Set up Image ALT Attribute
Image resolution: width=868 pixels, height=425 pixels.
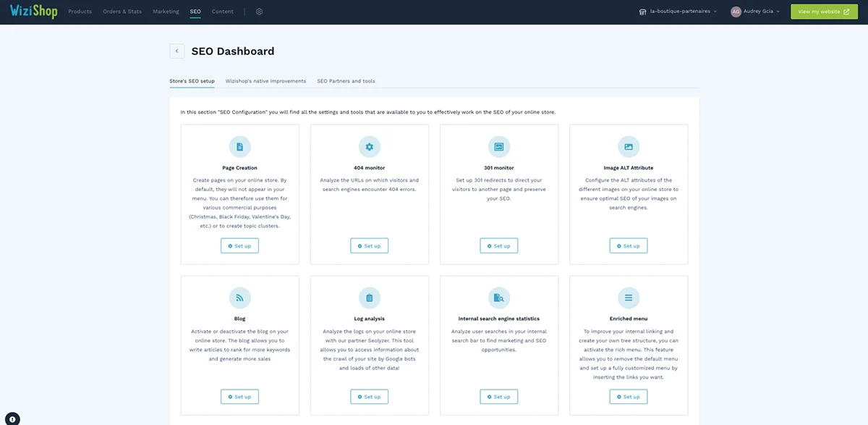pos(629,245)
